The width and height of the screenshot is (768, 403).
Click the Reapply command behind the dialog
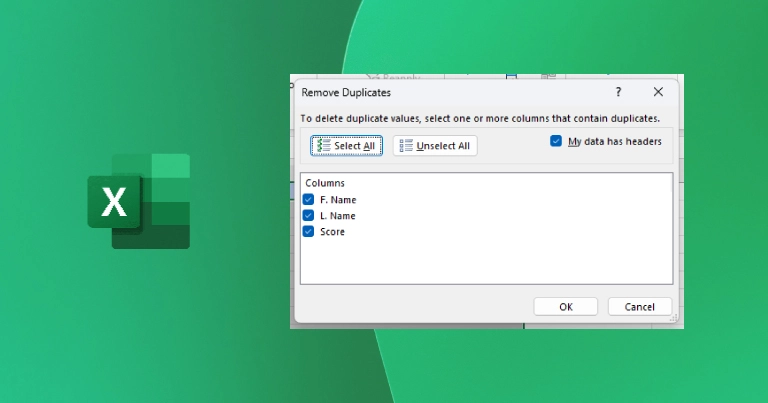(x=395, y=76)
